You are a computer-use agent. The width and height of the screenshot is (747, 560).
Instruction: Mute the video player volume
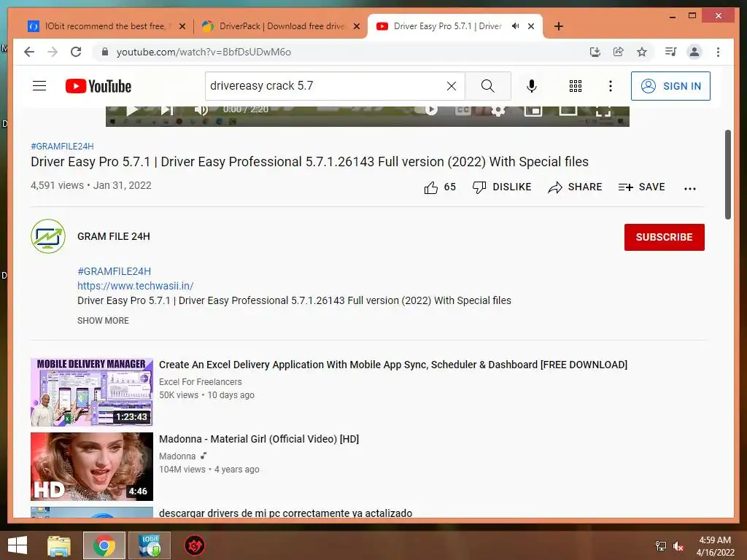[201, 110]
